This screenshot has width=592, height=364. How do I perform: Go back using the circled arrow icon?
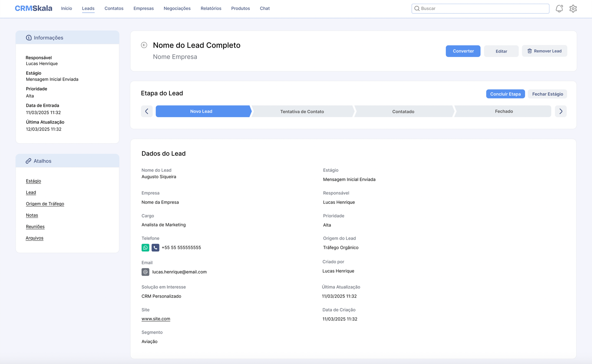(144, 45)
